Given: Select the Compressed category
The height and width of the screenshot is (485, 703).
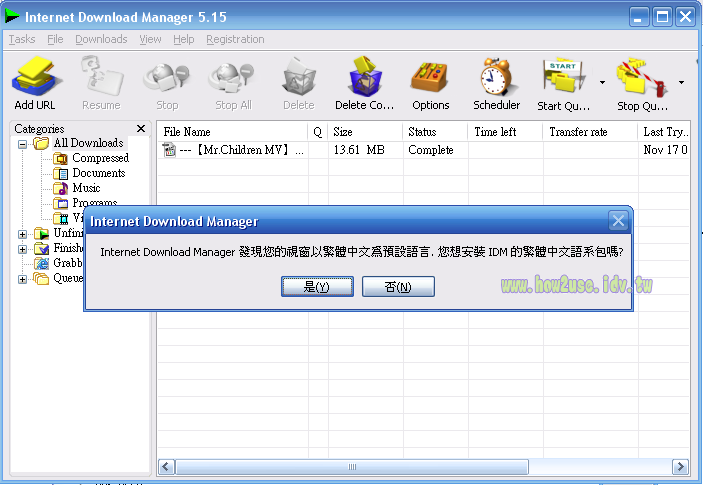Looking at the screenshot, I should coord(100,158).
